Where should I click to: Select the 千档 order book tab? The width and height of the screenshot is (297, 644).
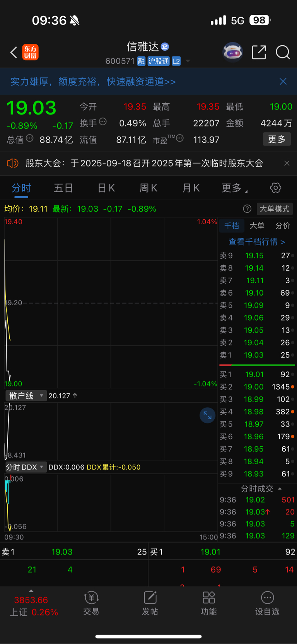point(232,226)
